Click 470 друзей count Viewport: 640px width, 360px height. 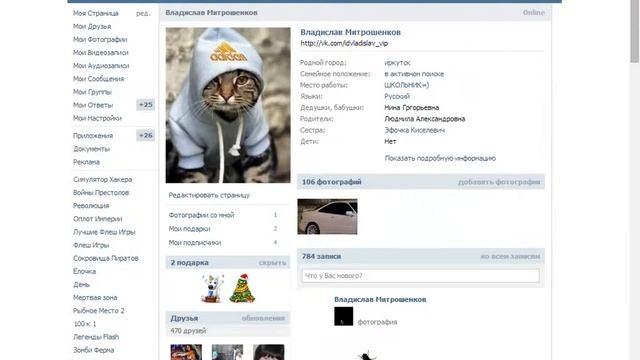pyautogui.click(x=188, y=331)
